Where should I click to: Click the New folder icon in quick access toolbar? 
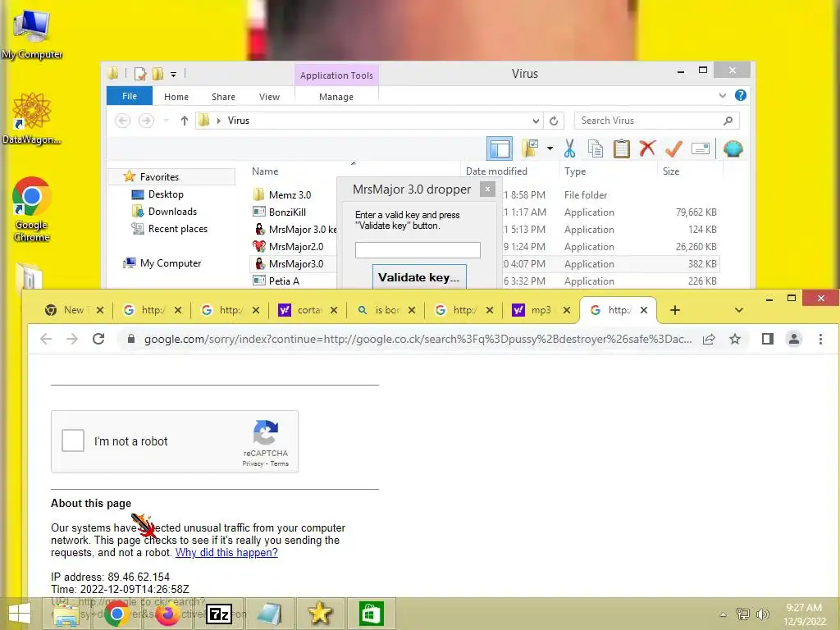tap(157, 74)
